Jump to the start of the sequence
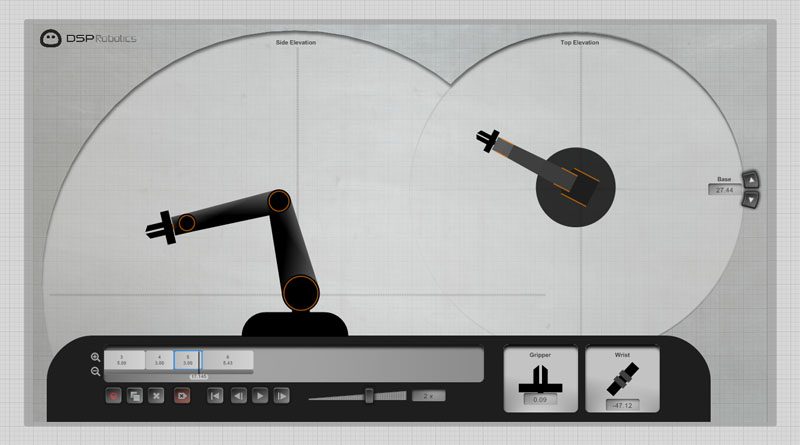The width and height of the screenshot is (800, 445). pos(215,396)
